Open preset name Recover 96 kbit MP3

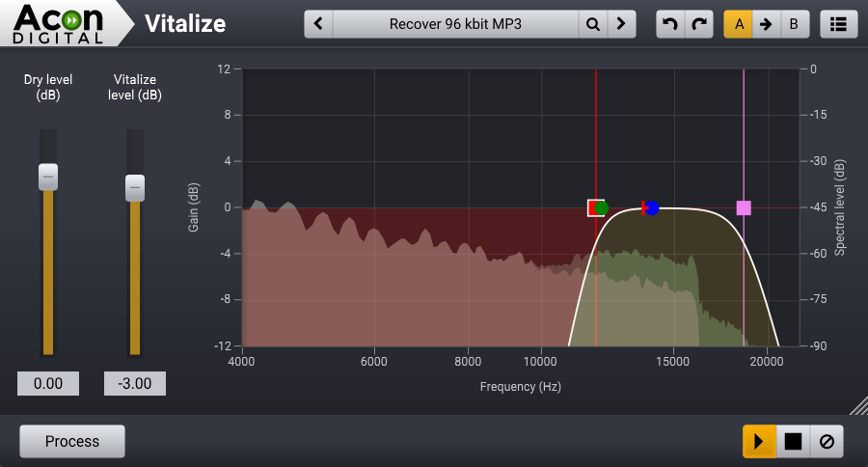[x=455, y=24]
